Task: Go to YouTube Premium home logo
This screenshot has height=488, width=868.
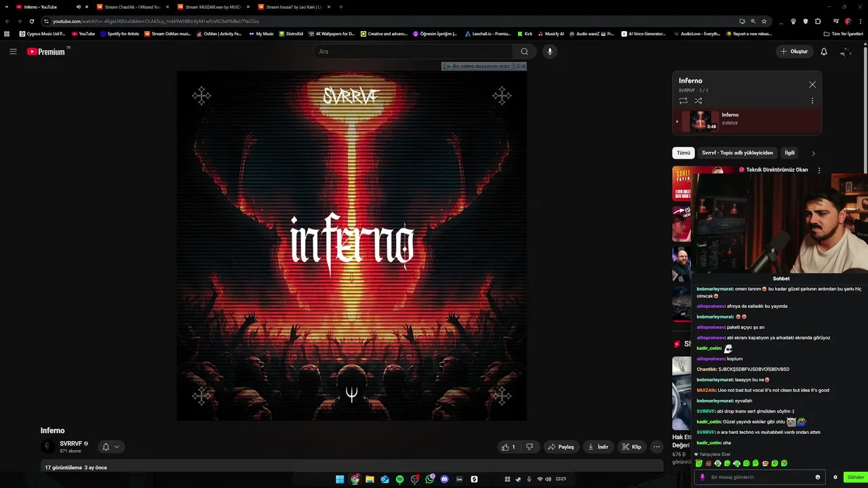Action: tap(46, 52)
